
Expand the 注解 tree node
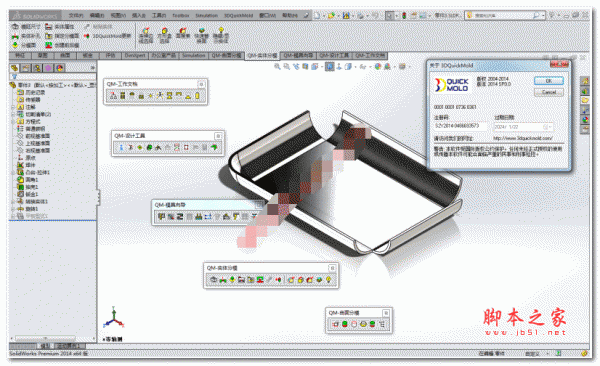(13, 107)
